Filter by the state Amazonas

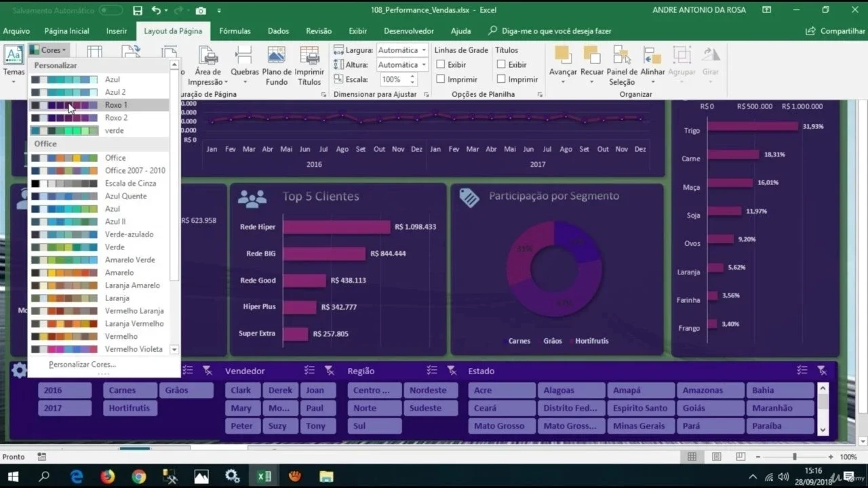click(710, 390)
